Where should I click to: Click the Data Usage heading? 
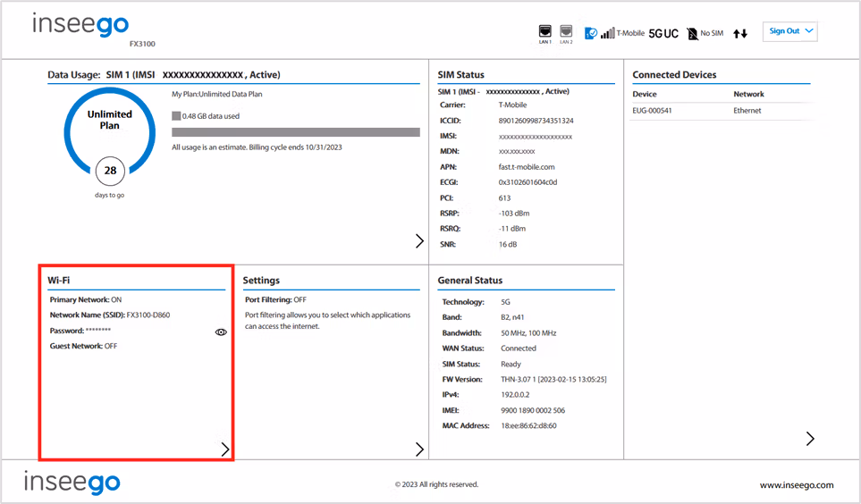click(x=164, y=75)
